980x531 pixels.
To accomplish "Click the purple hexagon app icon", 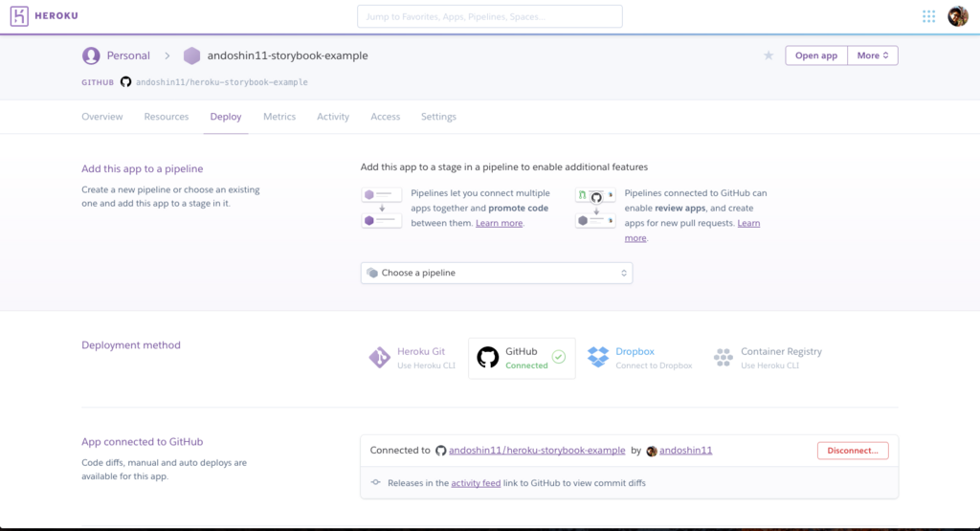I will coord(191,55).
